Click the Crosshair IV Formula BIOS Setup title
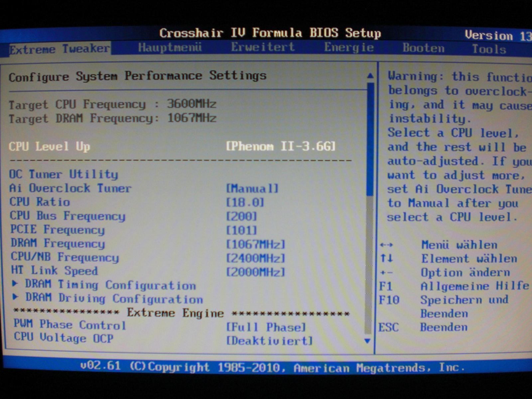The width and height of the screenshot is (532, 399). [270, 33]
